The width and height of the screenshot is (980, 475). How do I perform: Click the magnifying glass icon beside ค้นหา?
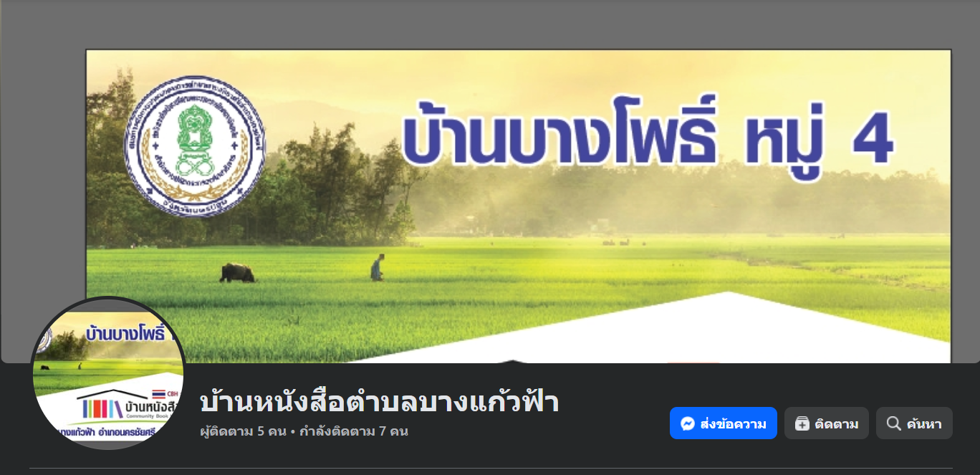pos(894,423)
